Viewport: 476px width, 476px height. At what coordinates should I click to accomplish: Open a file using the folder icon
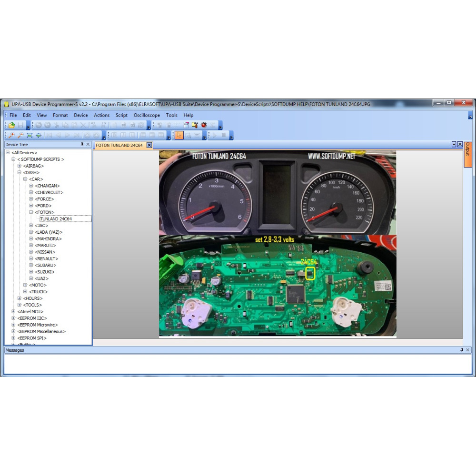pos(11,125)
